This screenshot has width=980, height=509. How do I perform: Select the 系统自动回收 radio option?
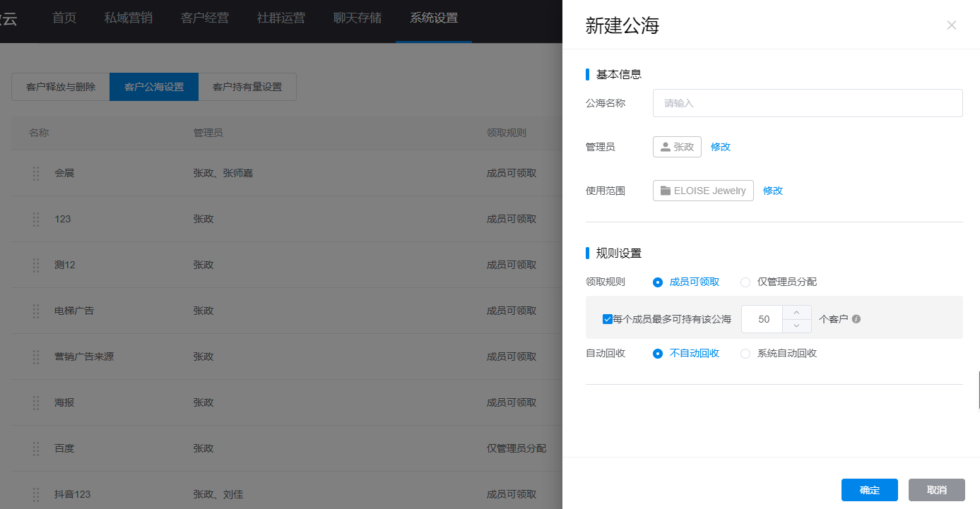[x=745, y=354]
